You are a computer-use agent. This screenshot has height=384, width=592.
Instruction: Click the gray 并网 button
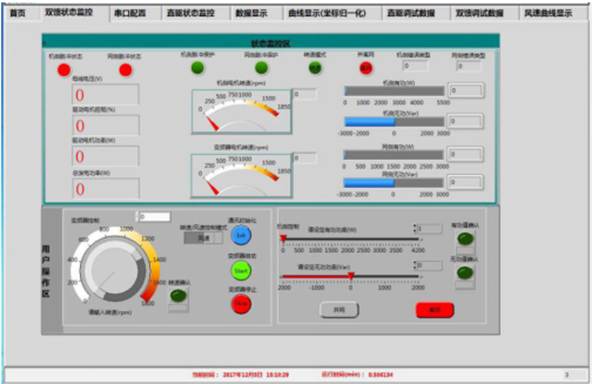pyautogui.click(x=339, y=310)
